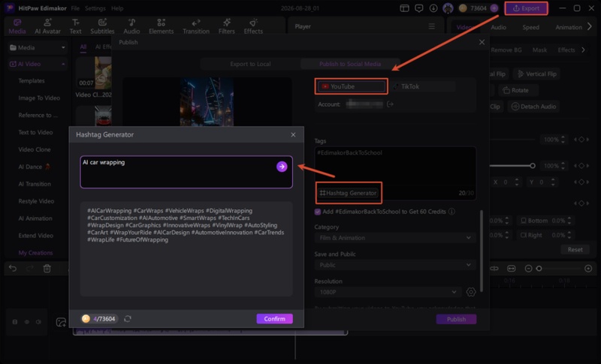Viewport: 601px width, 364px height.
Task: Open My Creations
Action: point(35,253)
